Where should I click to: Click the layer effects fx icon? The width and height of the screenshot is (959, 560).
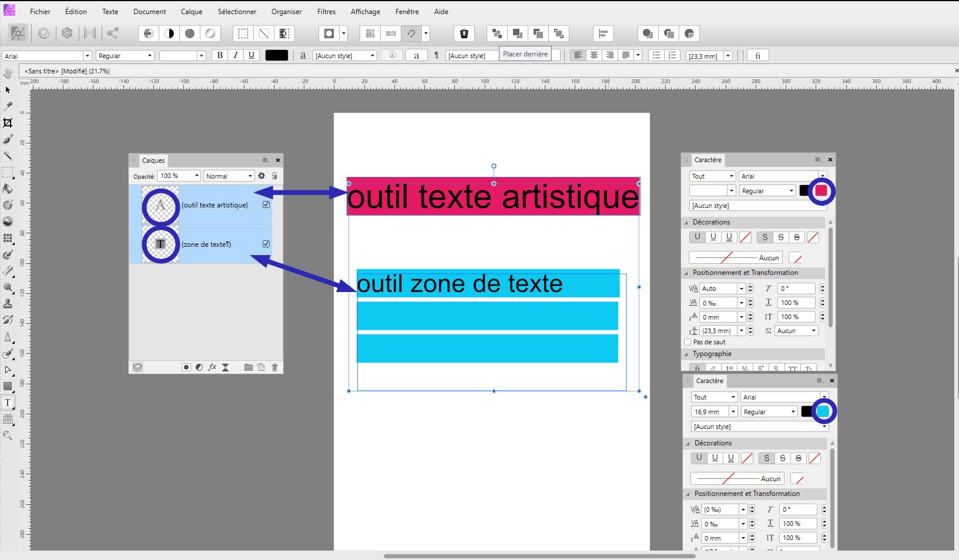pyautogui.click(x=212, y=367)
